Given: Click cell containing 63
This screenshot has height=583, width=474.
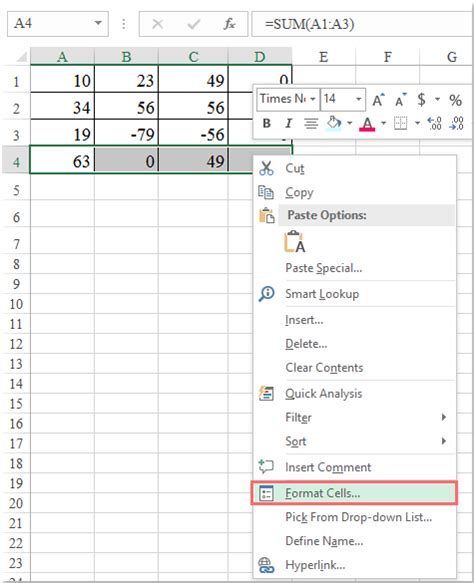Looking at the screenshot, I should (62, 161).
